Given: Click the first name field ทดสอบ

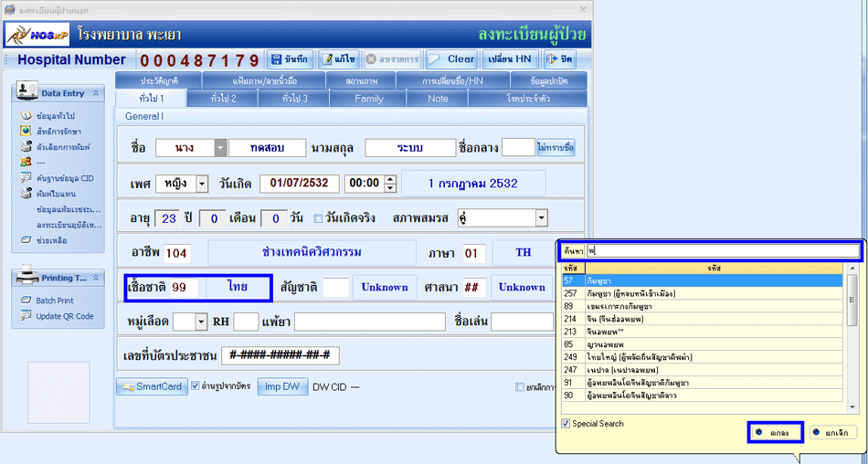Looking at the screenshot, I should [268, 148].
